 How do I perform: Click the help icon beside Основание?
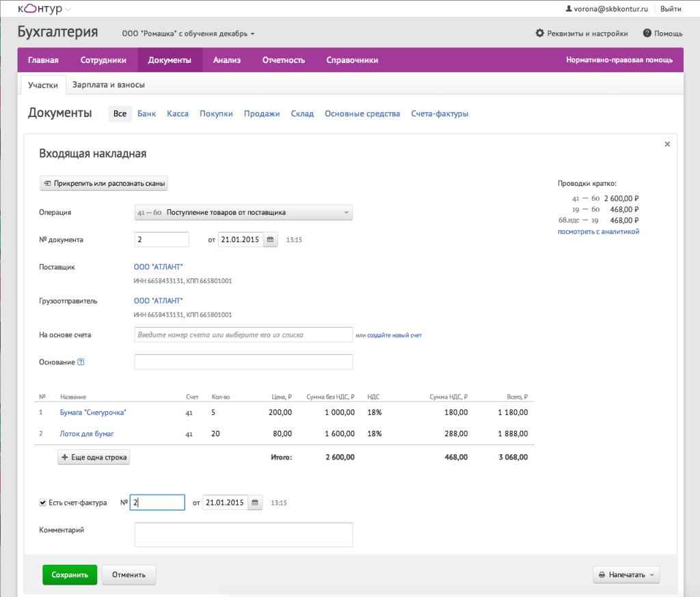tap(81, 362)
